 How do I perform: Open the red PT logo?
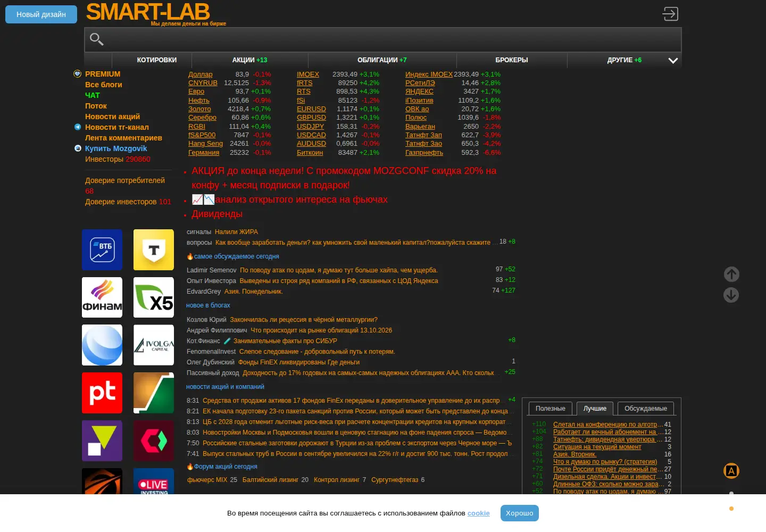(102, 393)
